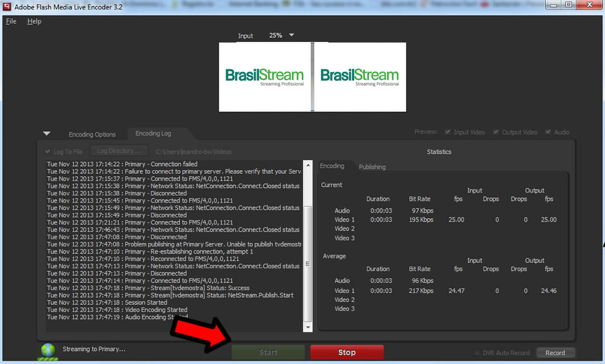Image resolution: width=605 pixels, height=364 pixels.
Task: Click the '96 Kbps' average audio bit rate
Action: (x=422, y=281)
